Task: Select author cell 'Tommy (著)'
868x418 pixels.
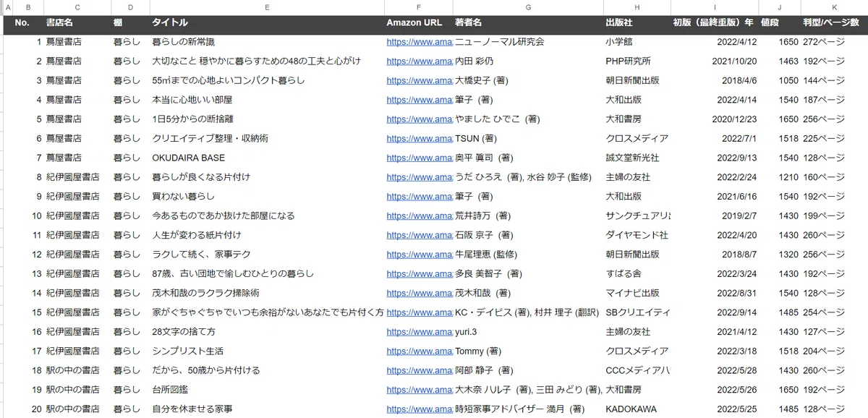Action: coord(528,351)
